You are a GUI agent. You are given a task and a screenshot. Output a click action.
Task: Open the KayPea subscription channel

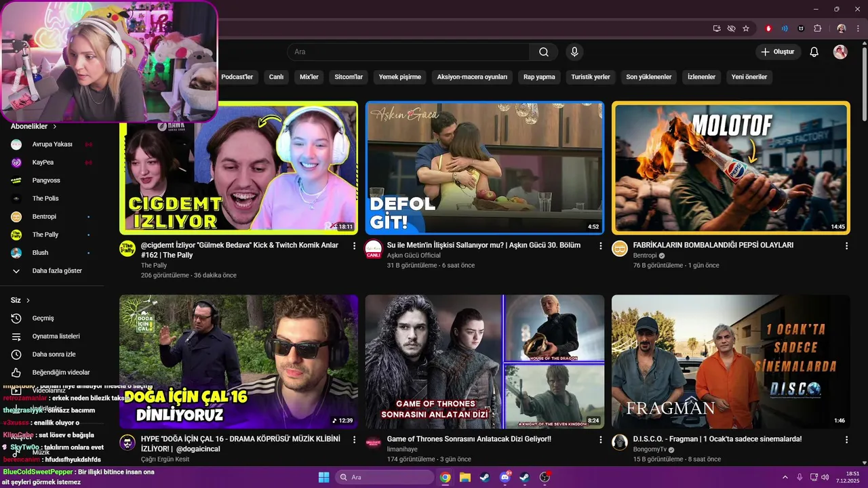pos(52,163)
